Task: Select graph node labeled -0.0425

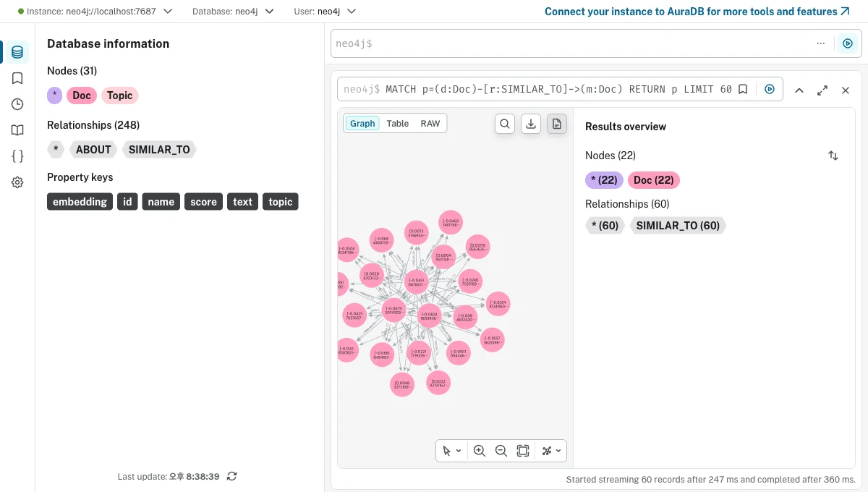Action: pyautogui.click(x=354, y=315)
